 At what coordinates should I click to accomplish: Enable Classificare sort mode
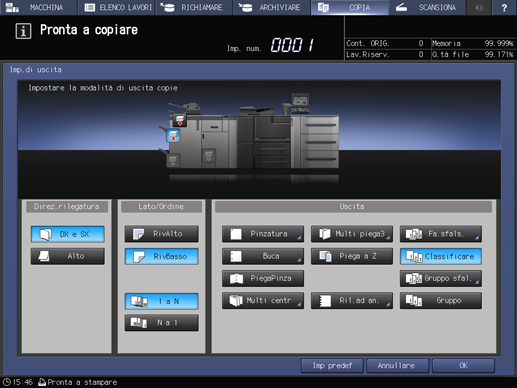pos(441,256)
